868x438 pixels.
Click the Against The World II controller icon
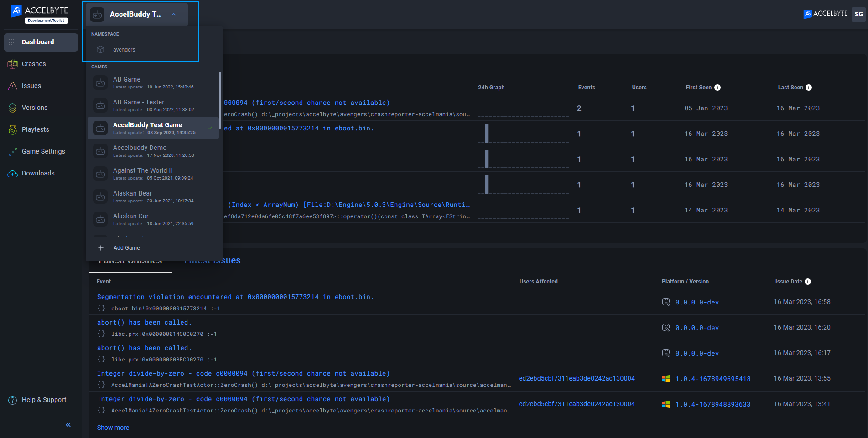(x=100, y=174)
